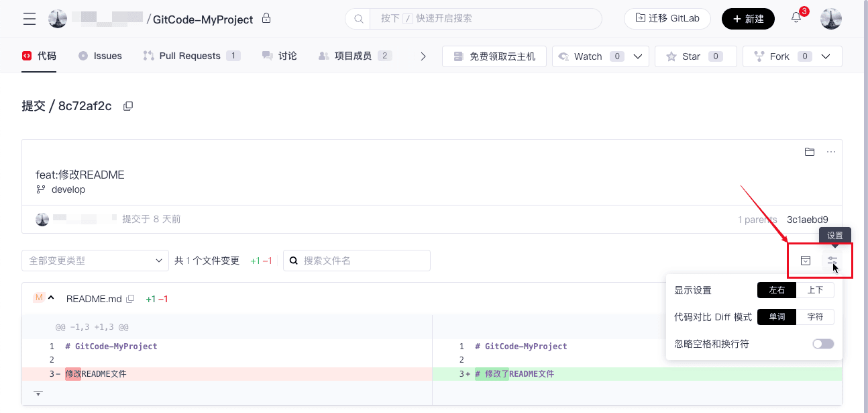Select the 上下 display layout option
868x413 pixels.
pos(815,290)
